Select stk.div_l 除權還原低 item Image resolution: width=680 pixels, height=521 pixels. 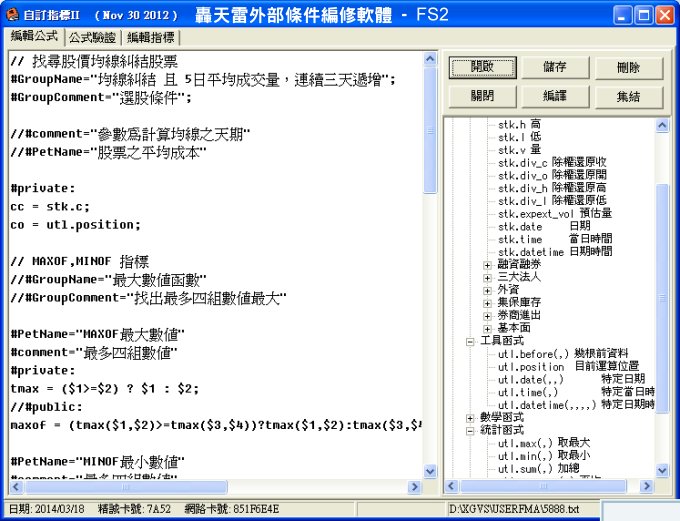552,201
